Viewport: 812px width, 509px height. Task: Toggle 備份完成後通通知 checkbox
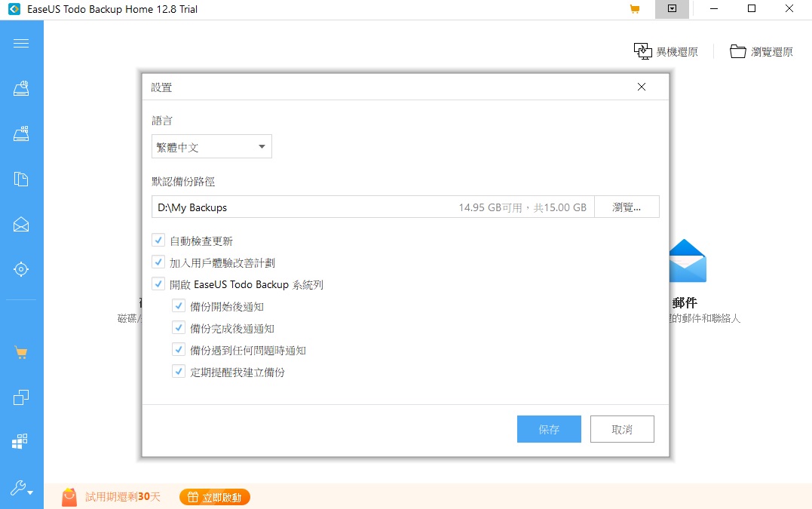coord(179,328)
